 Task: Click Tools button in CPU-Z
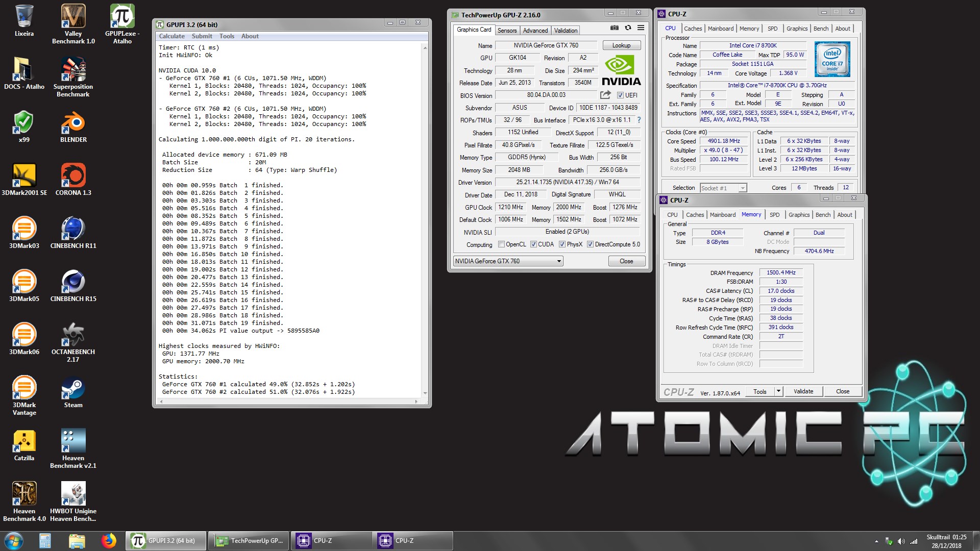click(x=759, y=391)
